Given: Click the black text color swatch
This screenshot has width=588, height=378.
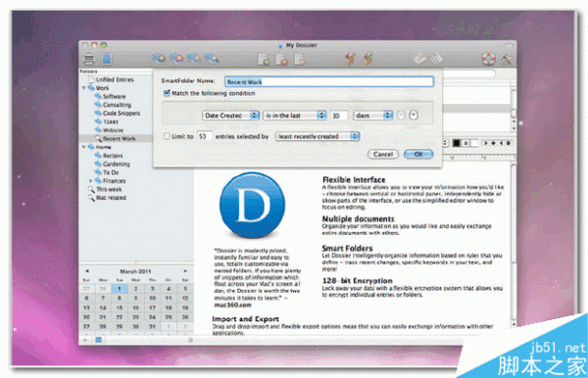Looking at the screenshot, I should [457, 143].
